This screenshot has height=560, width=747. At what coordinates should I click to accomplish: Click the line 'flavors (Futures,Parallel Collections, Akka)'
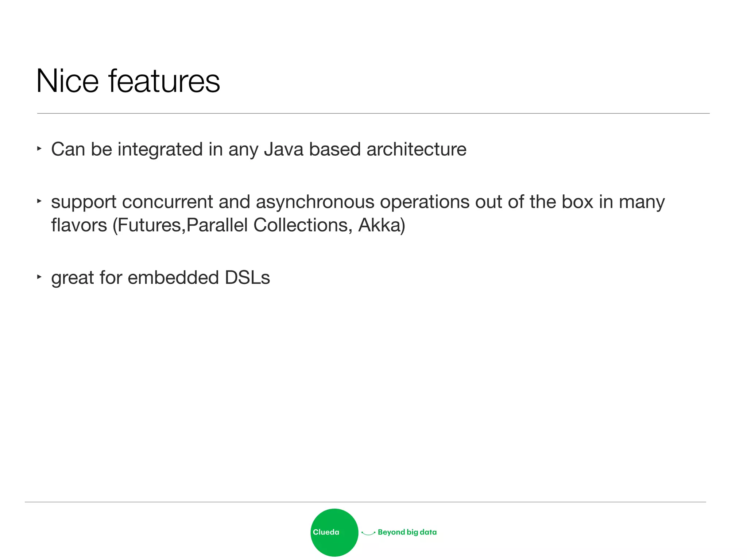coord(228,225)
